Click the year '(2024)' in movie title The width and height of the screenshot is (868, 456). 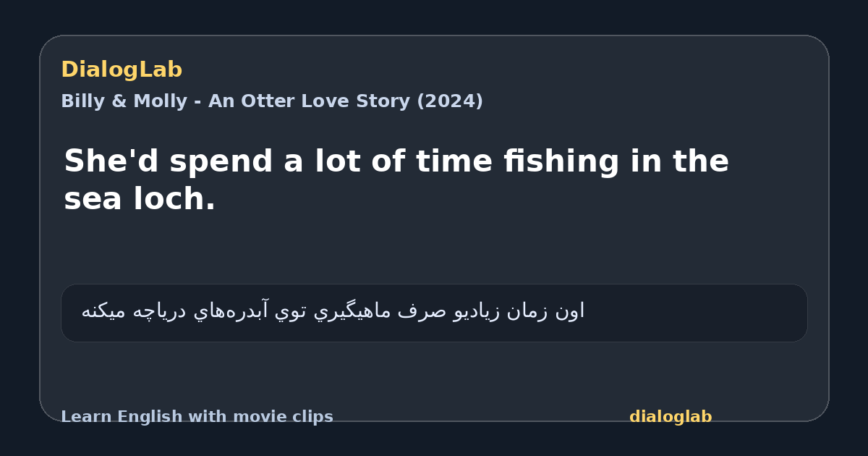[x=450, y=101]
